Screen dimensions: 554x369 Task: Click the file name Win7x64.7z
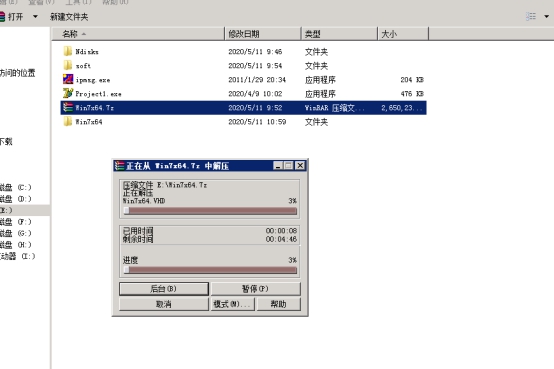click(95, 108)
